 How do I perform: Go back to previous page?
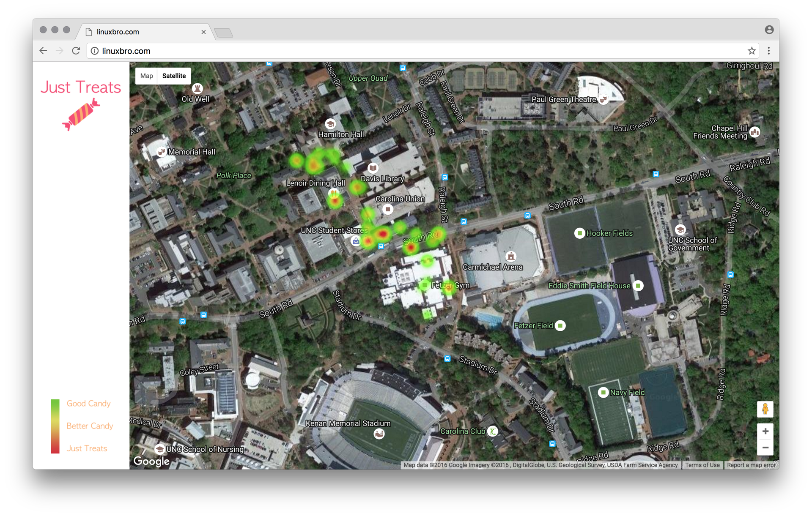point(43,51)
